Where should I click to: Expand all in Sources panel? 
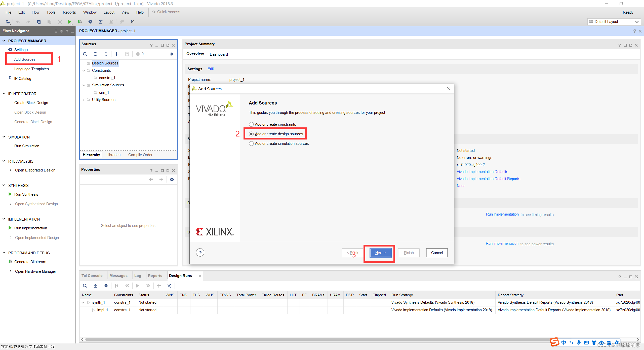(x=106, y=54)
